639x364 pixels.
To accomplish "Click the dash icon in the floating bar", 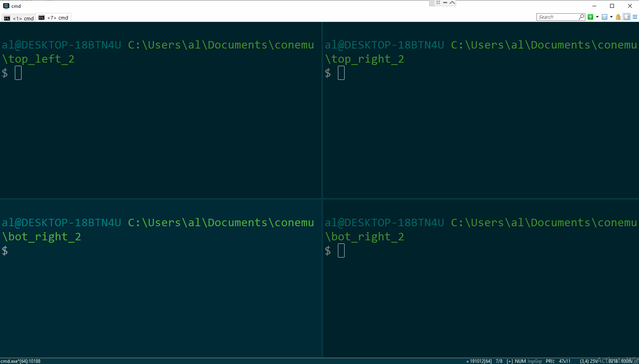I will point(445,2).
